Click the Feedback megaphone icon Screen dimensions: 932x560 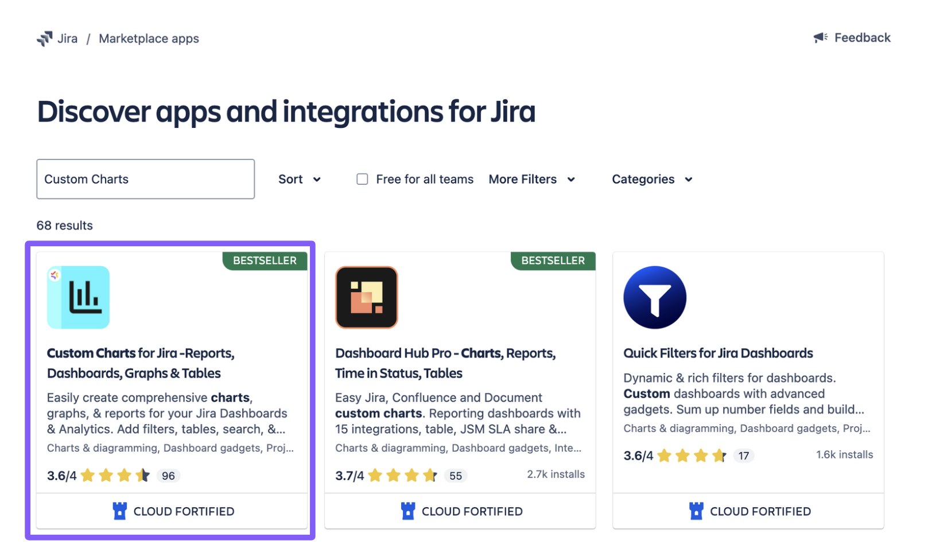coord(820,38)
